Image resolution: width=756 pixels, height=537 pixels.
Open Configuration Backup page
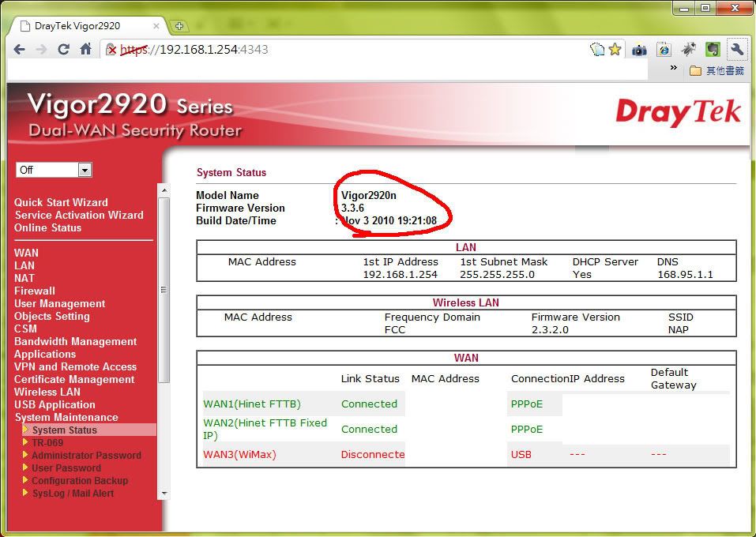tap(80, 481)
